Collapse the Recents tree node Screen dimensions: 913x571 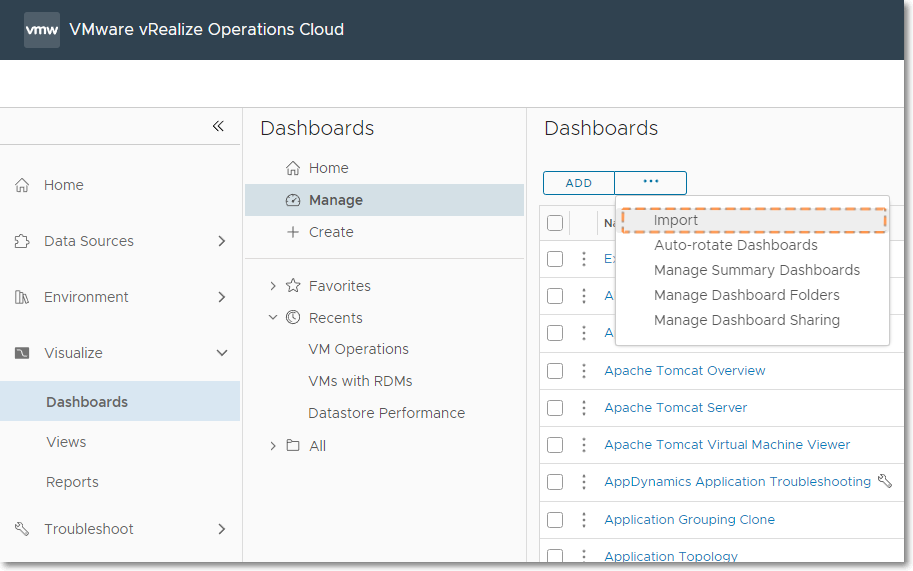[273, 318]
